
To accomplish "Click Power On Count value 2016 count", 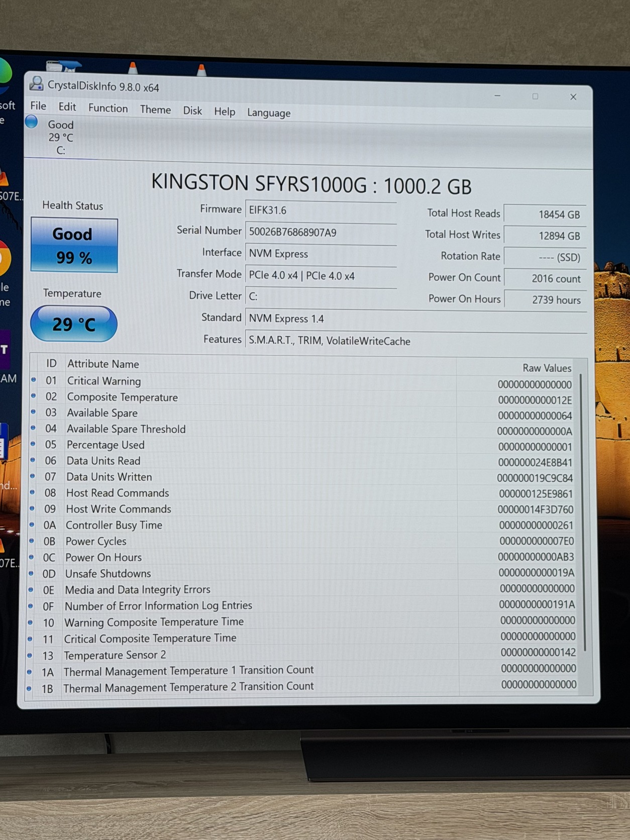I will pyautogui.click(x=545, y=278).
